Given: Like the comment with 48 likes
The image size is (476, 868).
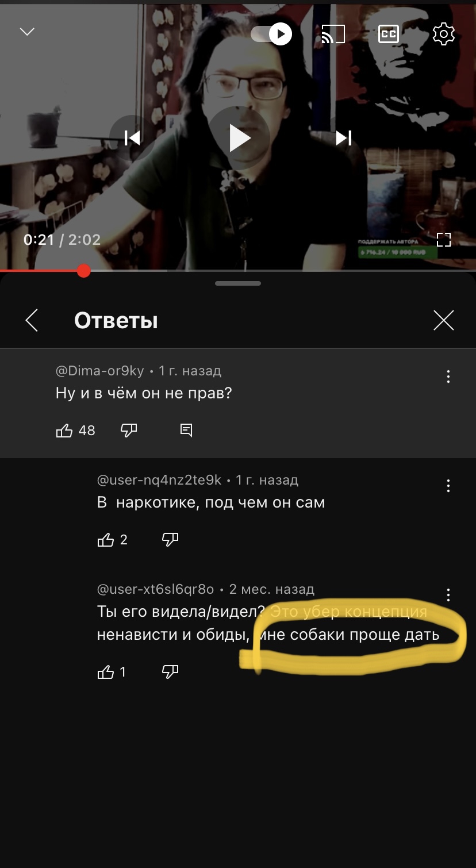Looking at the screenshot, I should click(x=64, y=431).
